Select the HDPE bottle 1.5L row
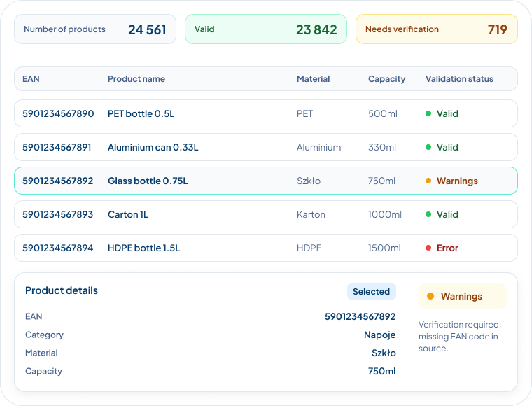 266,248
